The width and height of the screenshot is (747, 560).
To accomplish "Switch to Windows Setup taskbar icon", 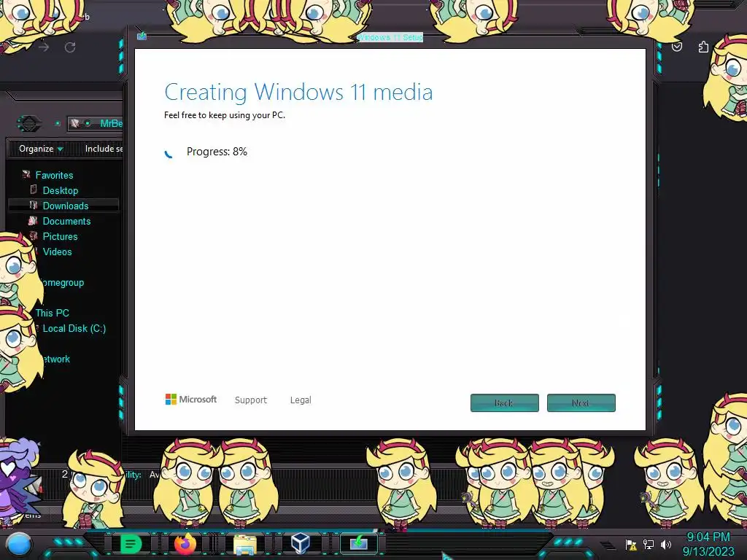I will 359,542.
